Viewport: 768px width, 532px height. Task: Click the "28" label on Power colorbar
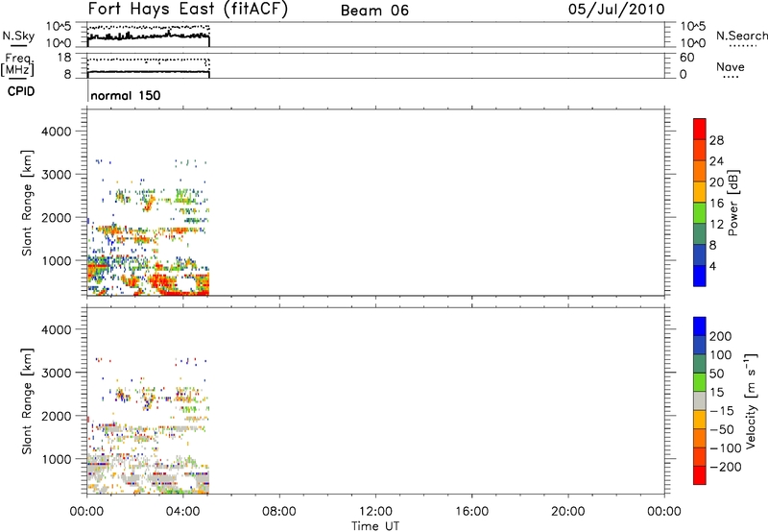(x=716, y=140)
